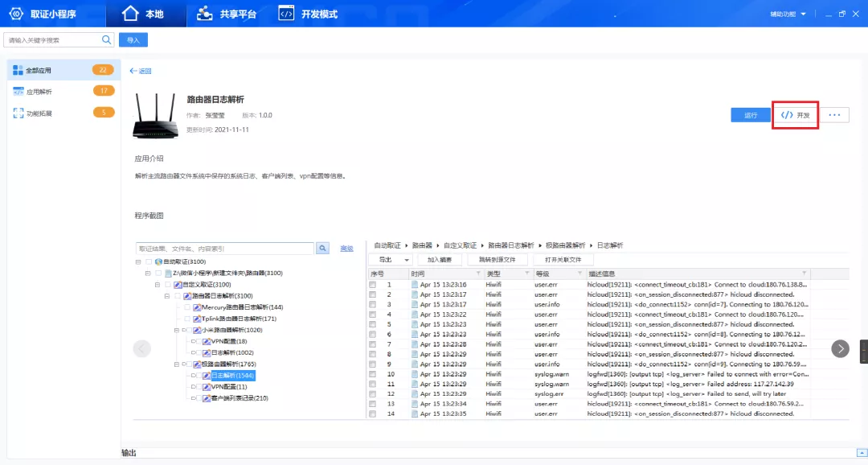Show next program screenshot with right arrow

coord(840,348)
